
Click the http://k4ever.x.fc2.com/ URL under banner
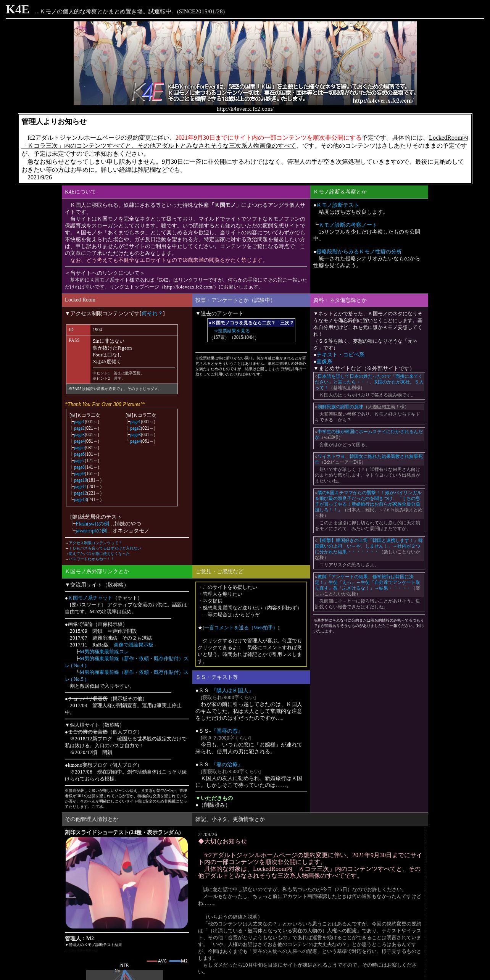tap(245, 109)
